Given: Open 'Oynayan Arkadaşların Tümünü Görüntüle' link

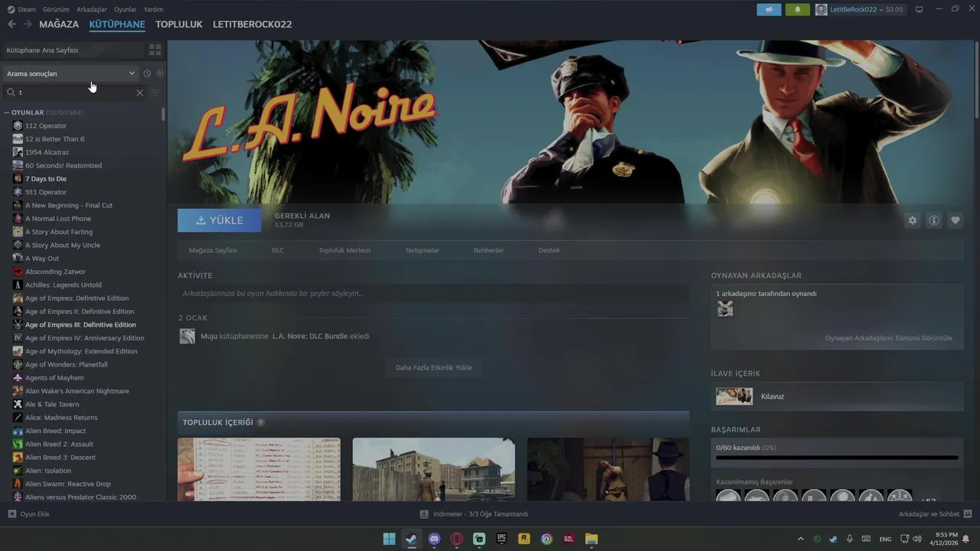Looking at the screenshot, I should 889,338.
